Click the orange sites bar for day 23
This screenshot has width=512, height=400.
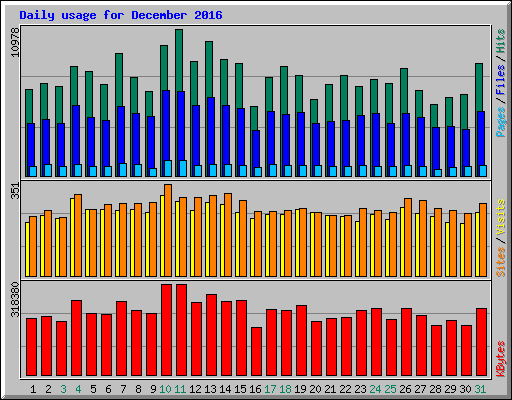363,242
